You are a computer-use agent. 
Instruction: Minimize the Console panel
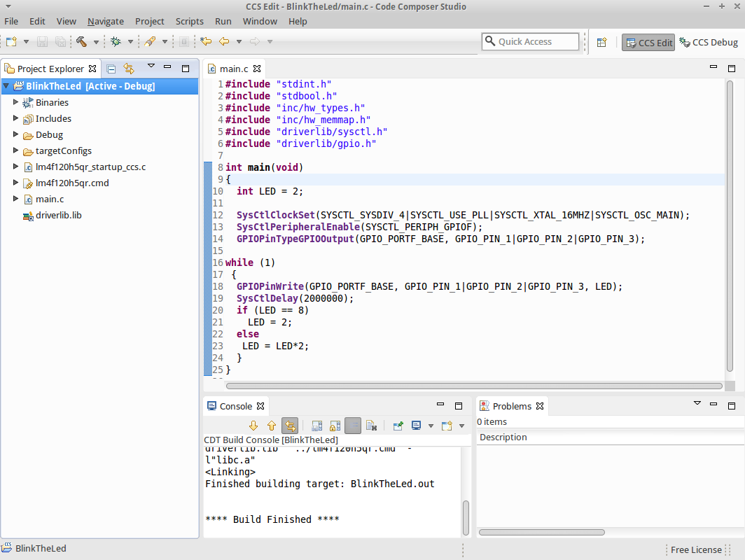[440, 405]
